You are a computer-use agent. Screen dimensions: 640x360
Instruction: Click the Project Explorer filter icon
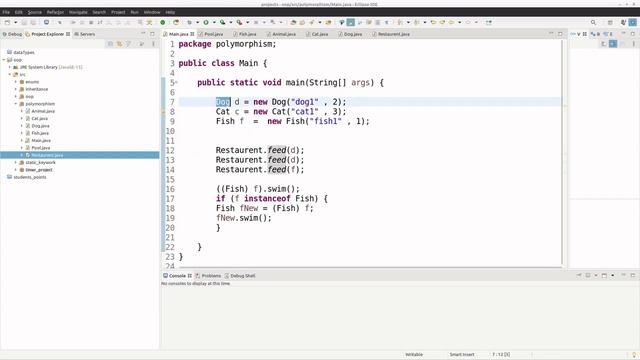click(129, 44)
